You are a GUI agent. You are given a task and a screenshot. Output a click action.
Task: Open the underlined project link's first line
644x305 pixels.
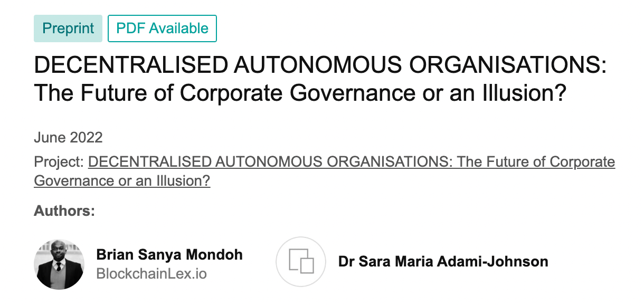[x=351, y=161]
